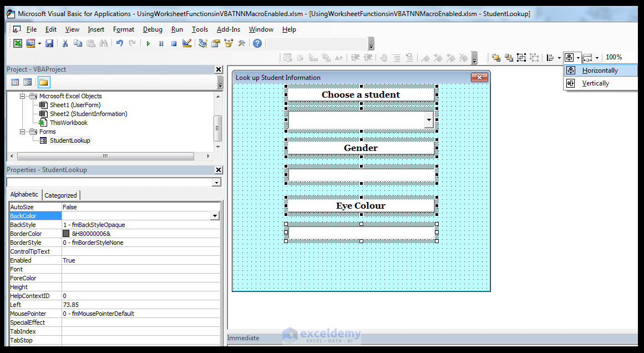This screenshot has width=644, height=353.
Task: Open the Align dropdown arrow
Action: (559, 58)
